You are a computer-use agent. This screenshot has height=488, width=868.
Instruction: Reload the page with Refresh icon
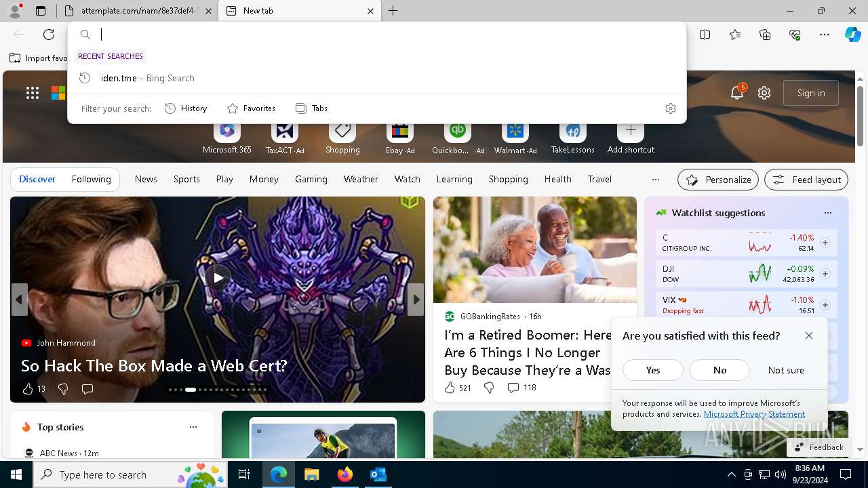click(49, 35)
